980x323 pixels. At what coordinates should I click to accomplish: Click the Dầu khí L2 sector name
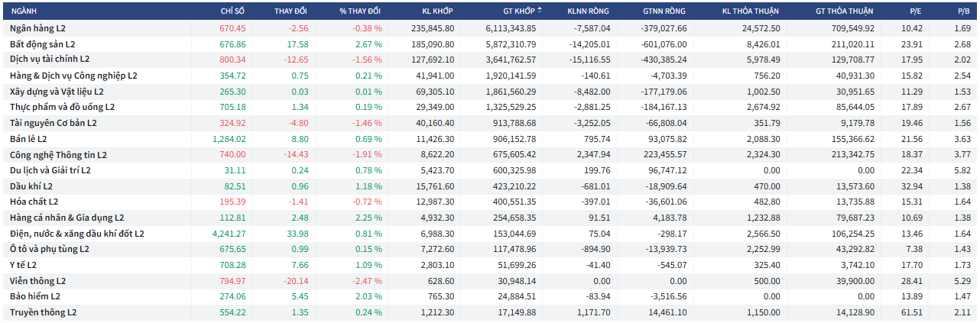point(31,186)
